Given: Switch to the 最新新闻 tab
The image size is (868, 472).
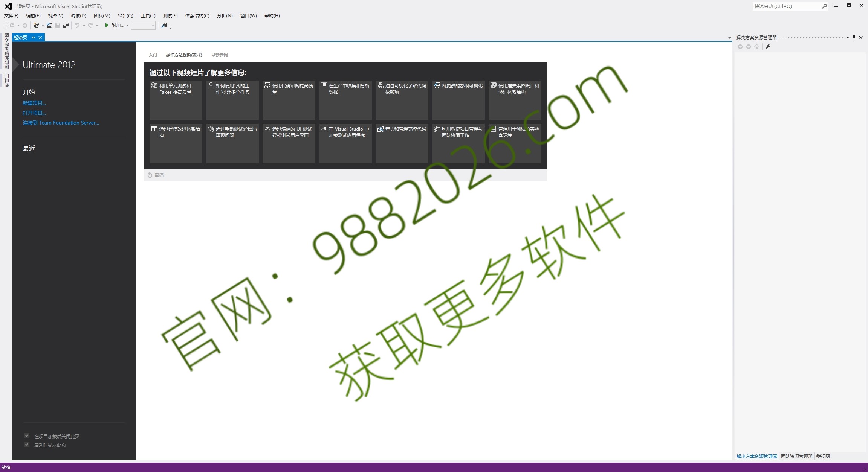Looking at the screenshot, I should coord(220,55).
